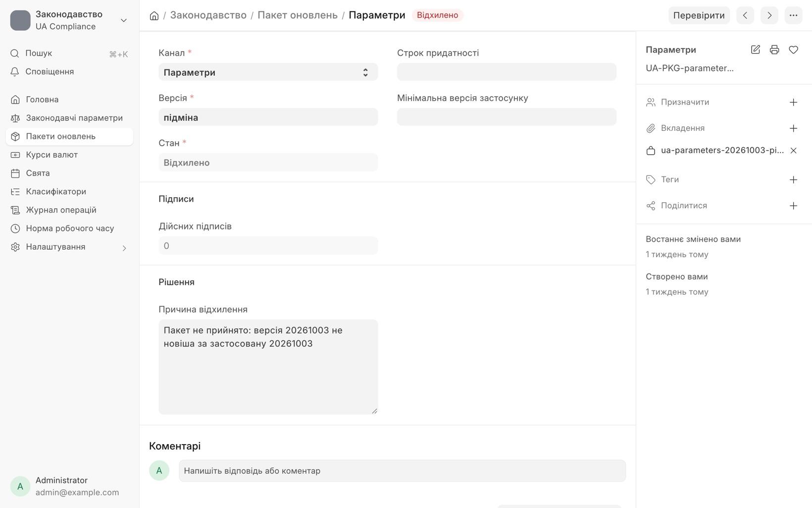Open next document with right arrow

point(769,15)
